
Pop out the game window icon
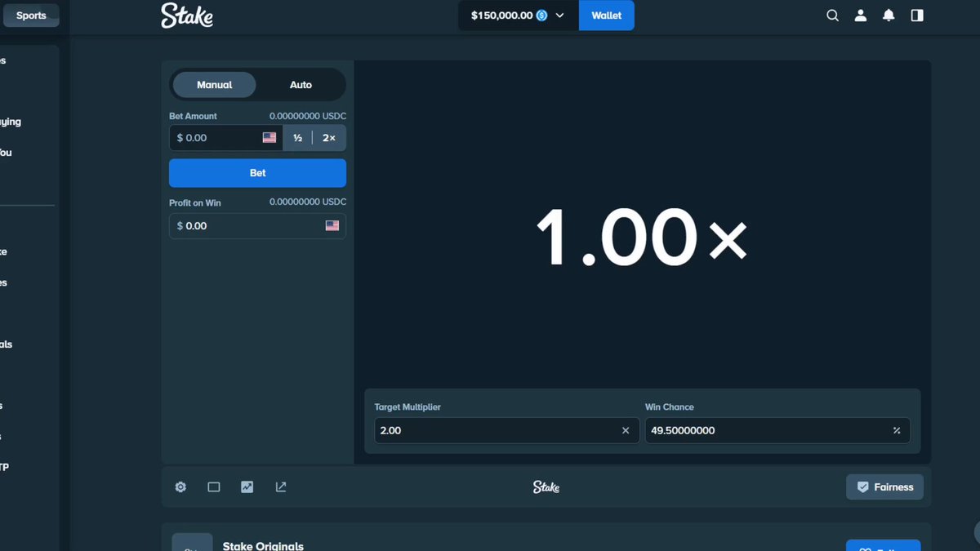point(281,487)
